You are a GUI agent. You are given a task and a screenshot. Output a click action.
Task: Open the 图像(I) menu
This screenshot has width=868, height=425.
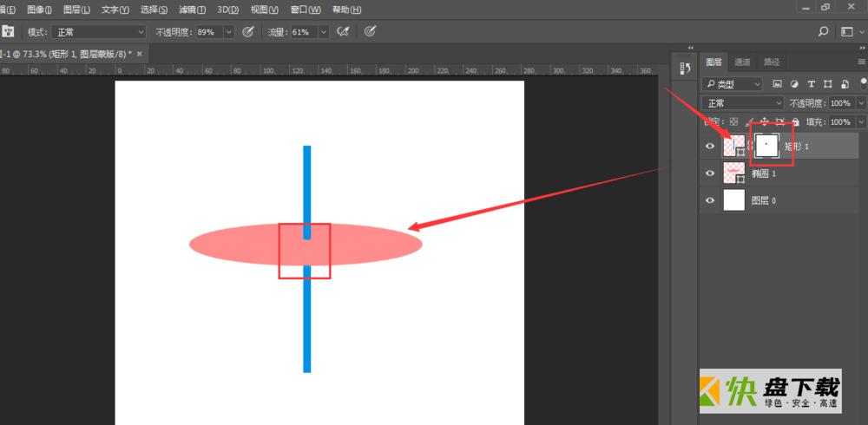pyautogui.click(x=39, y=10)
